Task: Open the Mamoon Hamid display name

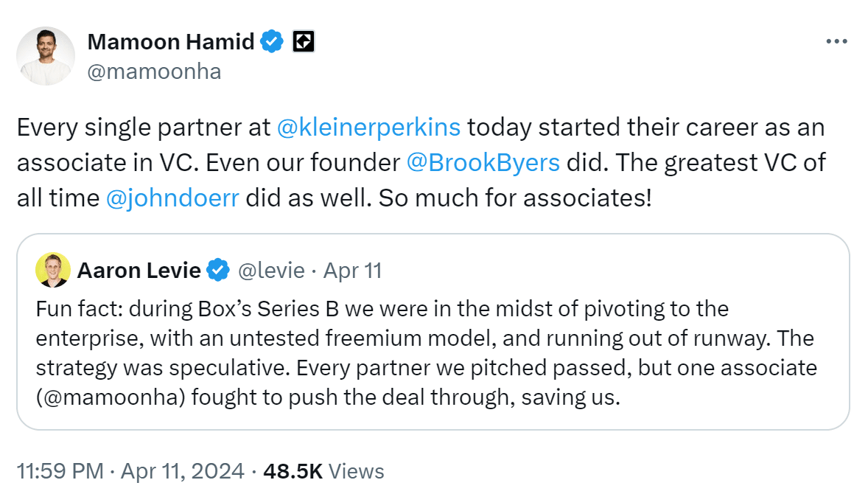Action: pos(170,42)
